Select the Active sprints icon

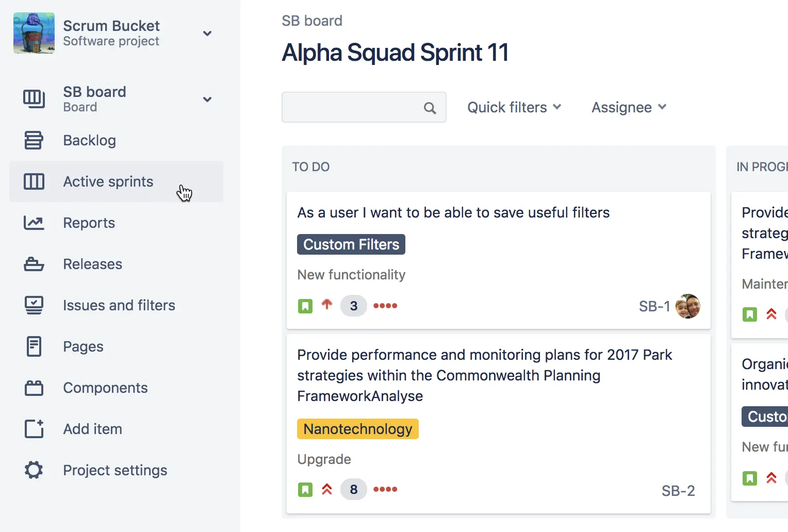tap(34, 181)
